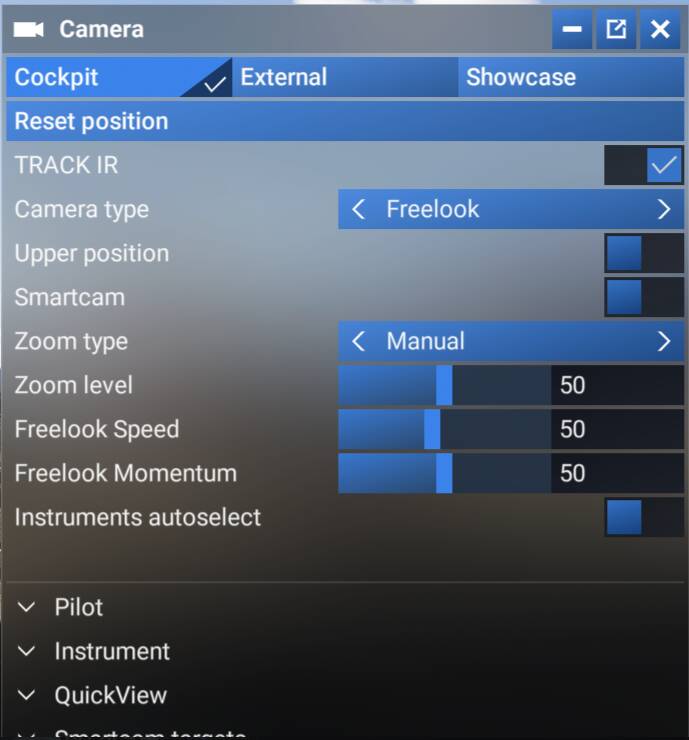Pop out the Camera panel window

616,29
